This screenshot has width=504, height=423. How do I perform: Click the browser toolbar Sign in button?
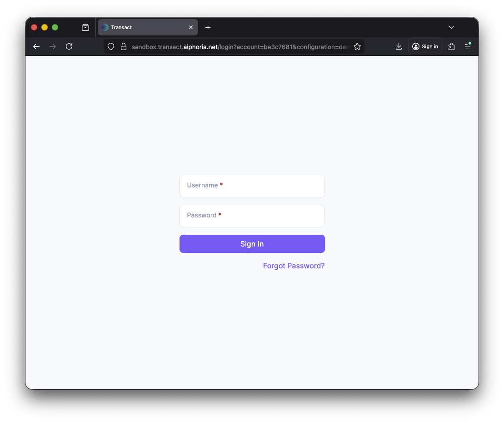tap(425, 47)
